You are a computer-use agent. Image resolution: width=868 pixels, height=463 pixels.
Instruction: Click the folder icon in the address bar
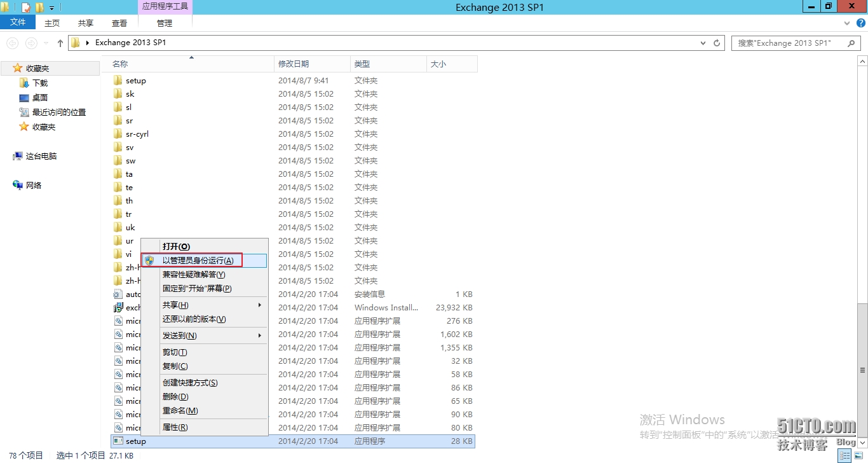pyautogui.click(x=76, y=43)
